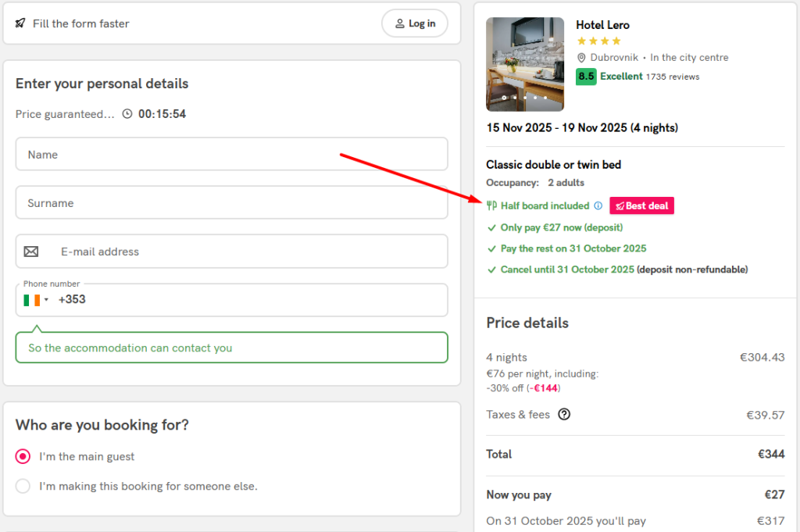Click the 15 Nov 2025 - 19 Nov 2025 dates
Viewport: 800px width, 532px height.
click(582, 127)
